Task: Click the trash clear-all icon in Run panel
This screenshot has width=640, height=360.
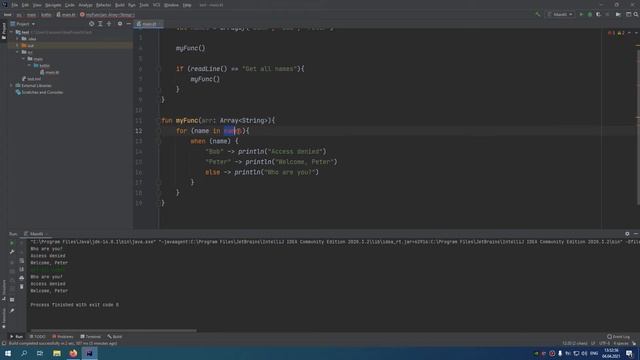Action: coord(22,287)
